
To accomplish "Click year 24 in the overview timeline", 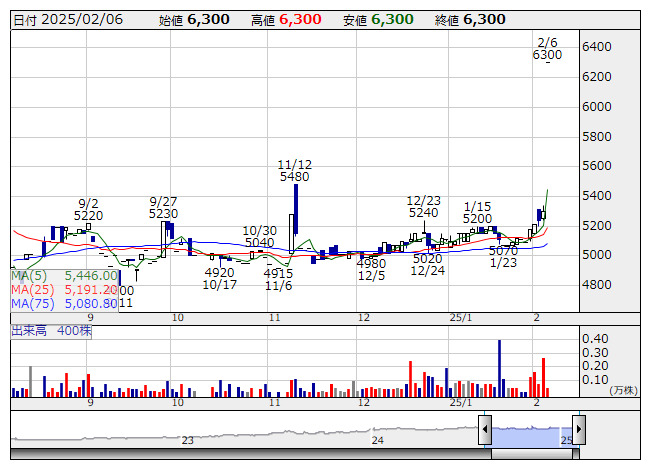I will click(x=377, y=440).
